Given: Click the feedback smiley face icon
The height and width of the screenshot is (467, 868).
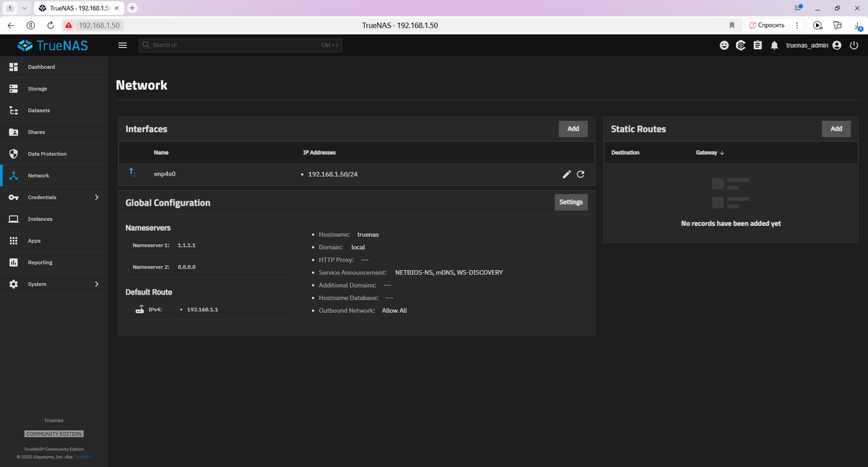Looking at the screenshot, I should point(724,45).
